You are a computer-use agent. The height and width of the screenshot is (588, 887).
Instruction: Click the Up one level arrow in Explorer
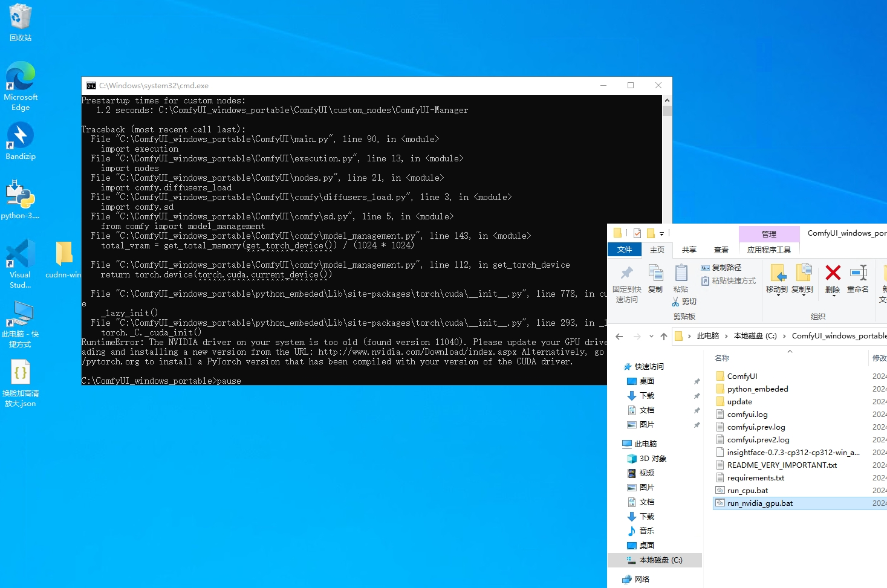click(x=664, y=337)
